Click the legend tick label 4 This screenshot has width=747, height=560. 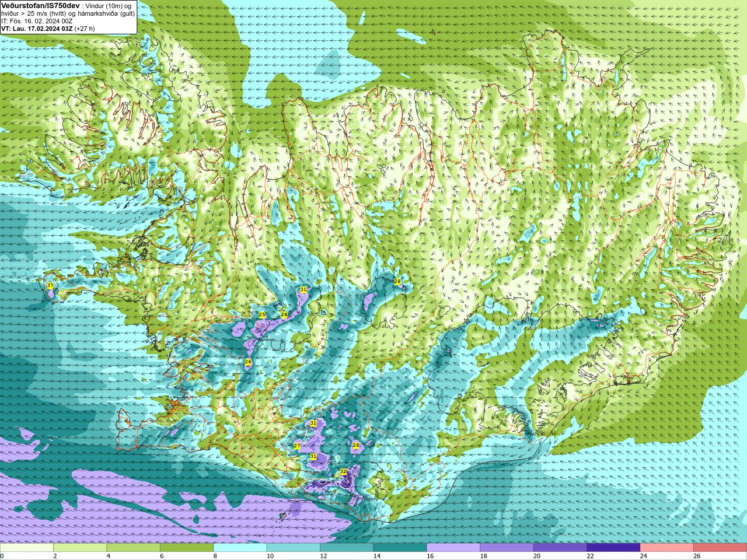108,556
